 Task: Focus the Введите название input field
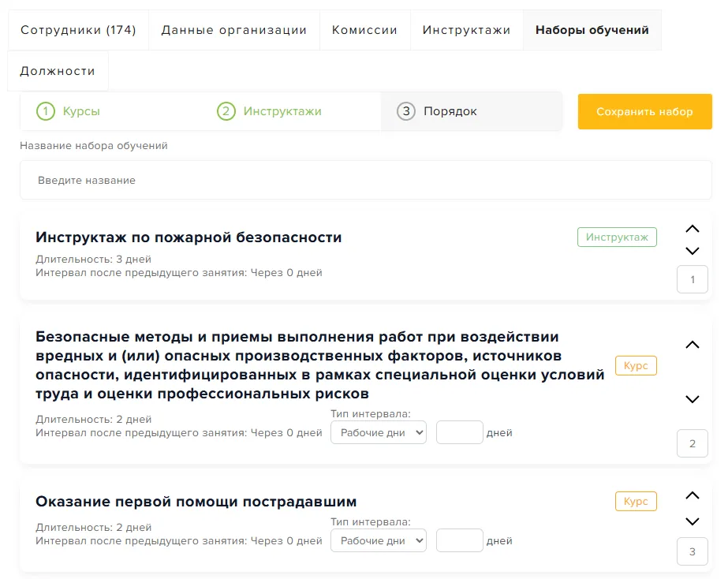pyautogui.click(x=365, y=180)
